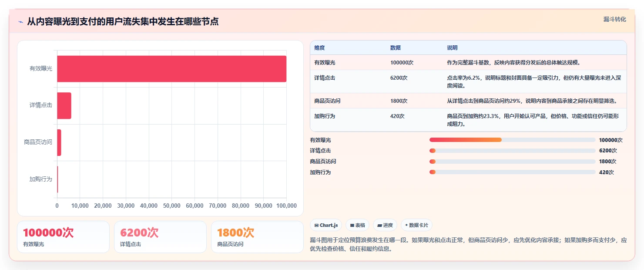Click the 6200次 详情点击 stat card
This screenshot has width=644, height=270.
tap(160, 237)
